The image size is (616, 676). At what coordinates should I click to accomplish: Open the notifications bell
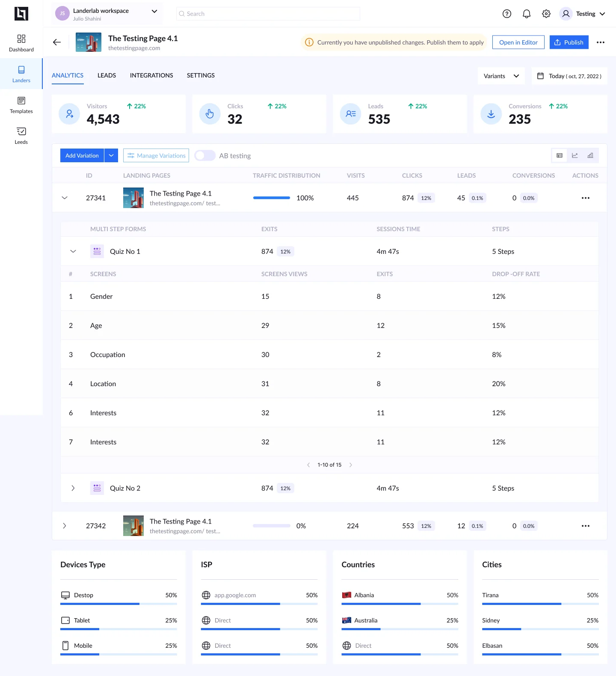(x=527, y=14)
